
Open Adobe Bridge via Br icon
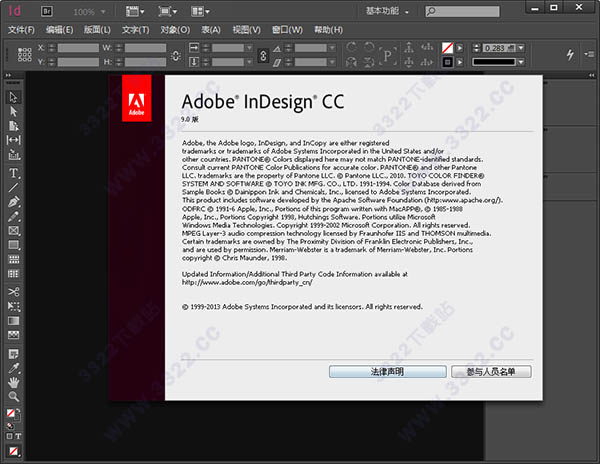47,11
